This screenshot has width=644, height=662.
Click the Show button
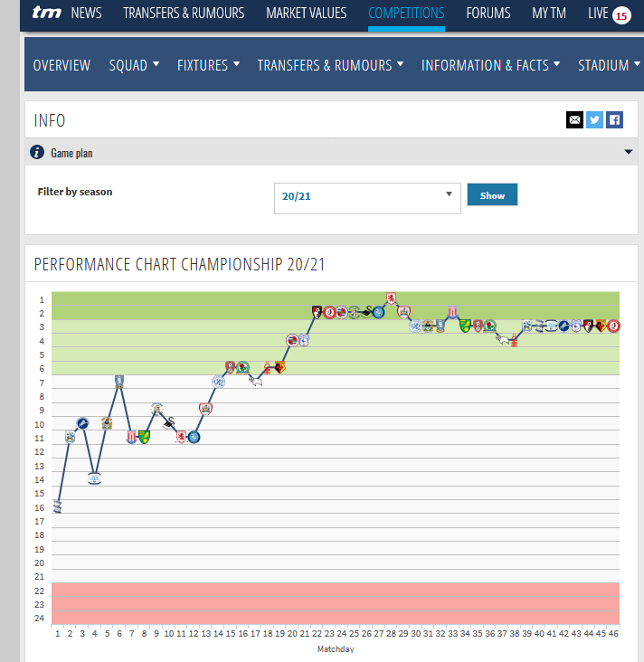point(492,194)
